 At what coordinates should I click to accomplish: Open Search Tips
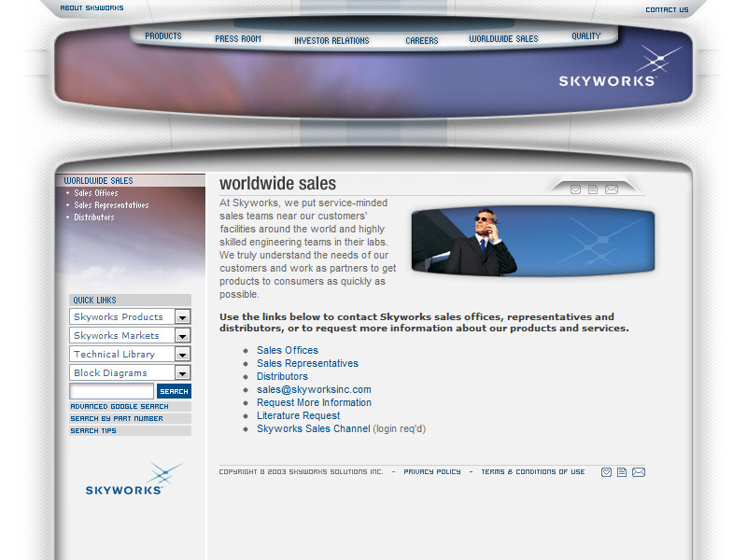click(93, 430)
